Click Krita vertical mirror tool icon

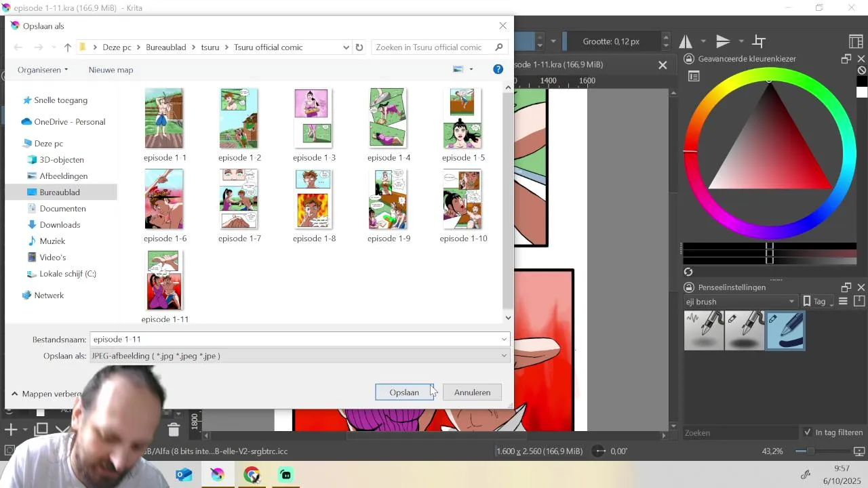tap(723, 41)
